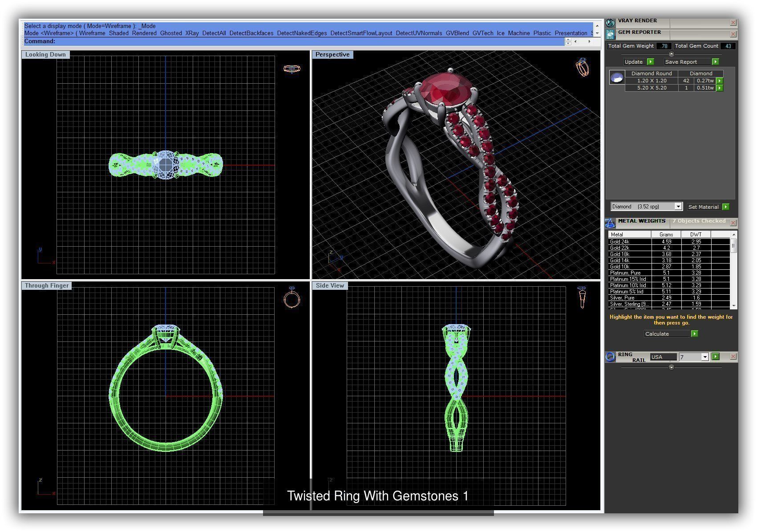
Task: Close the Ring Rail panel
Action: 733,357
